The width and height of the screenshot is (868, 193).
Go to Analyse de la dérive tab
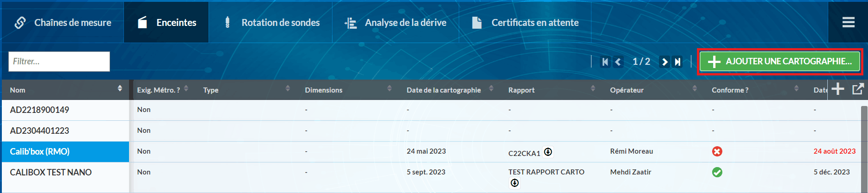point(396,22)
